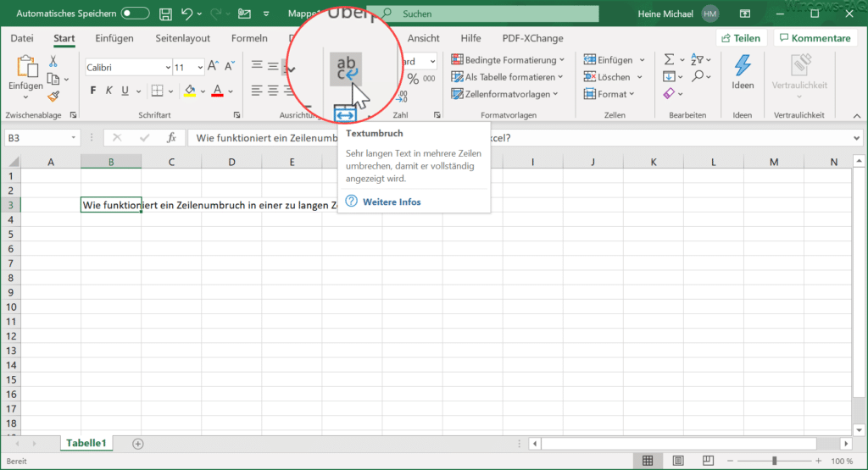
Task: Open the Customize Quick Access Toolbar arrow
Action: point(266,14)
